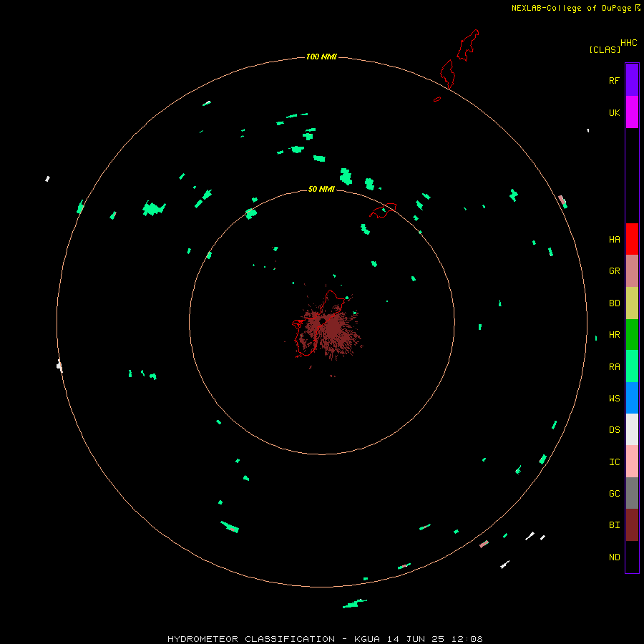Screen dimensions: 644x644
Task: Click the 50 NMI range ring label
Action: (x=321, y=189)
